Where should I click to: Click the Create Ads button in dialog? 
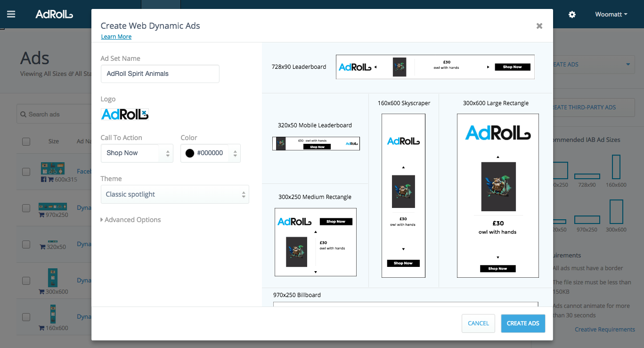[x=523, y=323]
